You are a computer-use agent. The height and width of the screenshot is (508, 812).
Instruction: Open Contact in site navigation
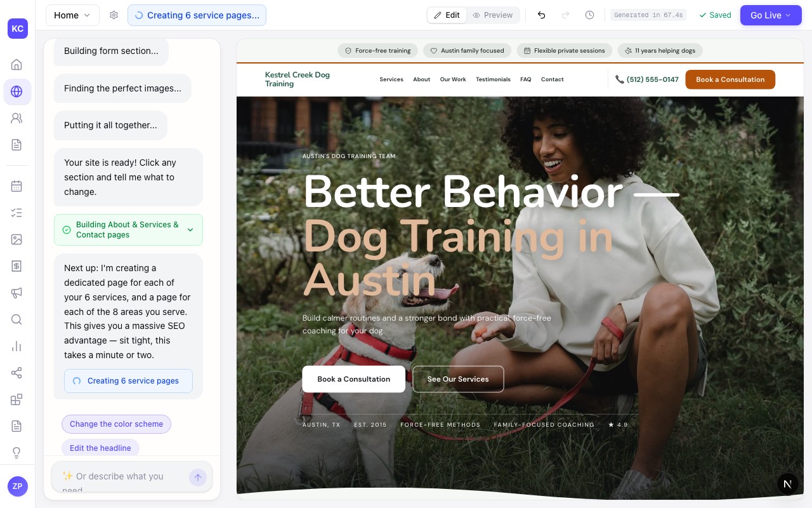(x=553, y=79)
